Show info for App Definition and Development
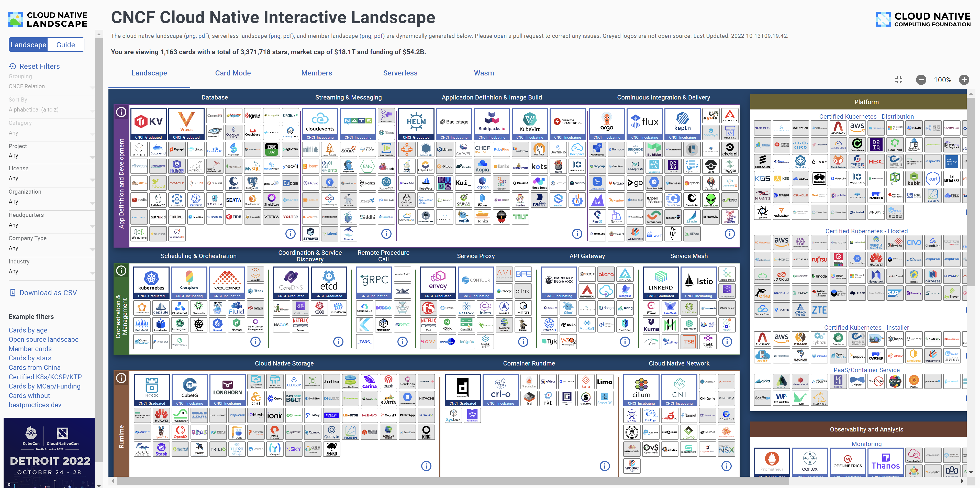The height and width of the screenshot is (488, 980). pyautogui.click(x=121, y=112)
